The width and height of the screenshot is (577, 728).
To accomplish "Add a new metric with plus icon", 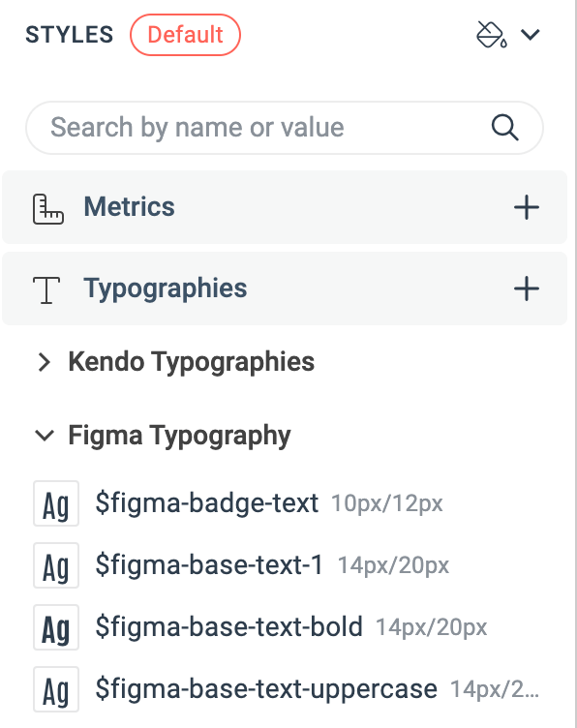I will pos(527,207).
